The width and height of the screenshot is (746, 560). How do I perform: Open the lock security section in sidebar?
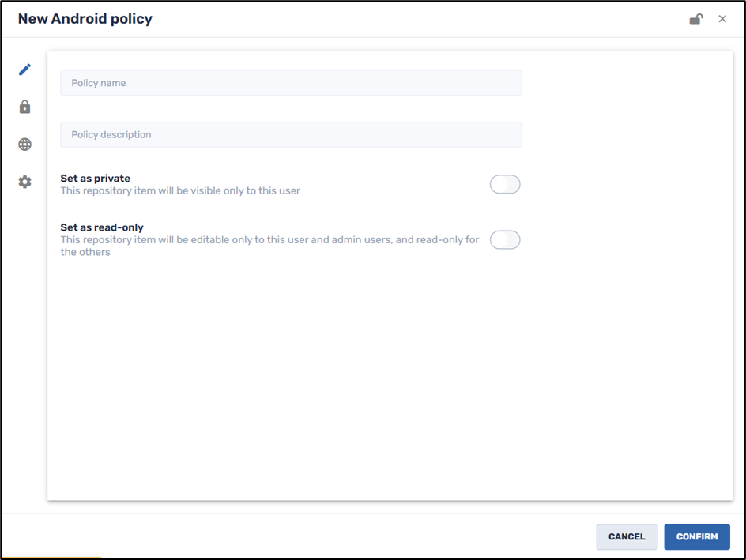pos(24,107)
